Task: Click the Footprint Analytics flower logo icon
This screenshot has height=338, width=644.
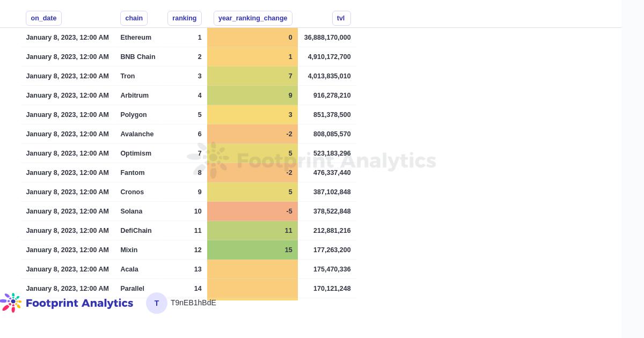Action: coord(11,303)
